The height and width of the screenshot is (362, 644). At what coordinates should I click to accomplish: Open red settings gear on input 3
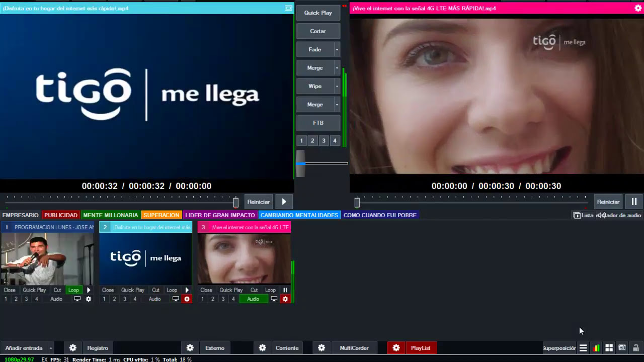(285, 299)
